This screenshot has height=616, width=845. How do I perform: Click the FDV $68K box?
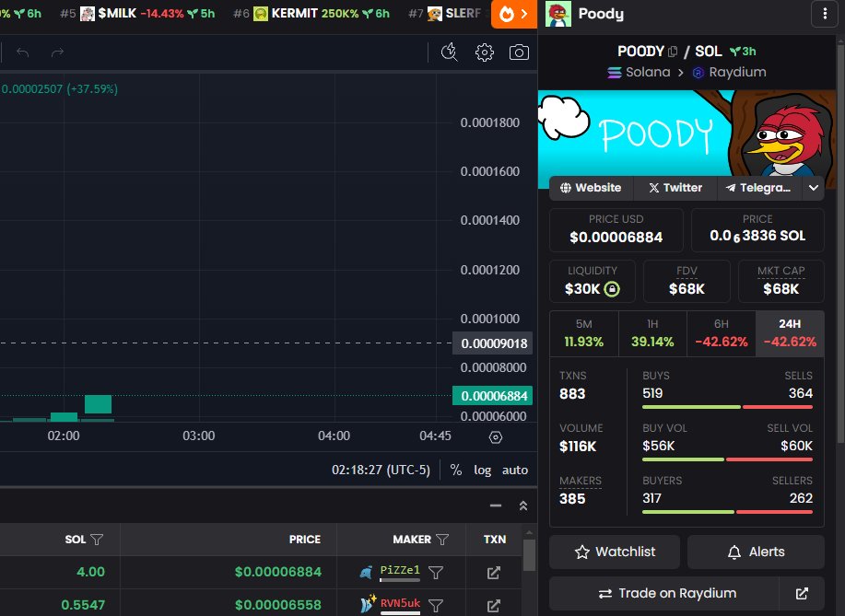click(x=687, y=281)
